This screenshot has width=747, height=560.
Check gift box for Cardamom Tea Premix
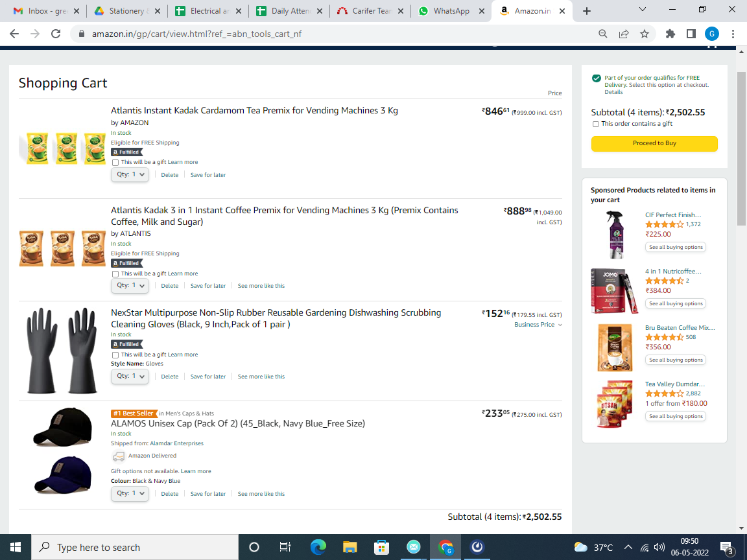click(115, 163)
